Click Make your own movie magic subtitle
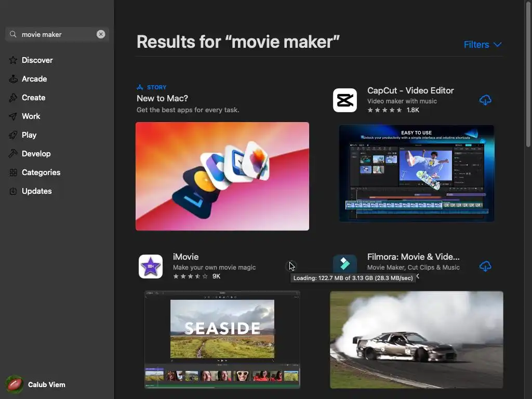The image size is (532, 399). [x=214, y=268]
